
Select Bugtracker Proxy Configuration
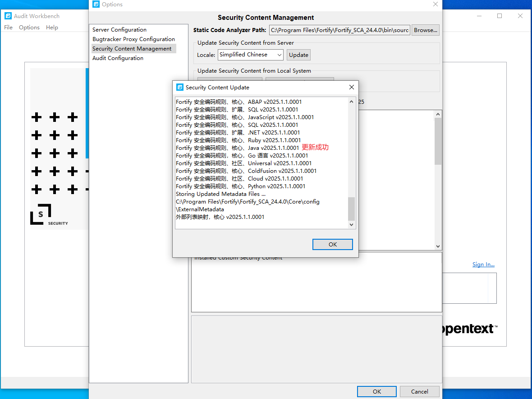pos(134,39)
